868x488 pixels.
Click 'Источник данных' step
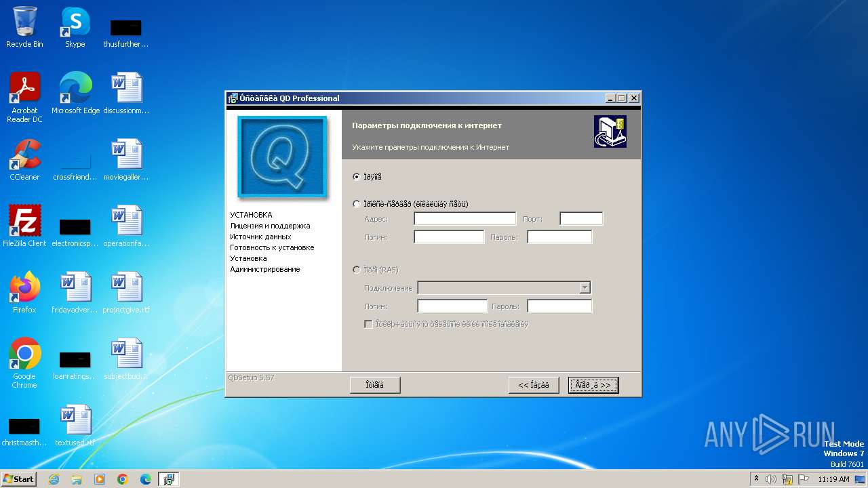pos(260,237)
